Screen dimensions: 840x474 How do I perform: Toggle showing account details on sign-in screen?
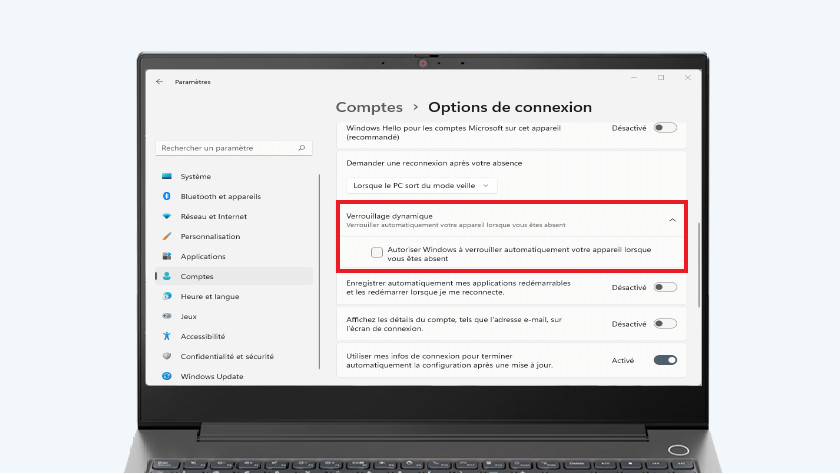coord(665,324)
